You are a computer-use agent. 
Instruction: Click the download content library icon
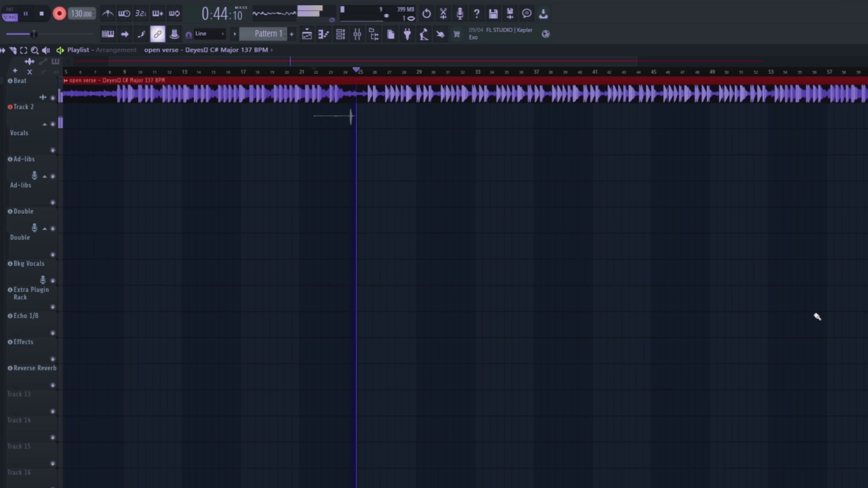coord(543,14)
